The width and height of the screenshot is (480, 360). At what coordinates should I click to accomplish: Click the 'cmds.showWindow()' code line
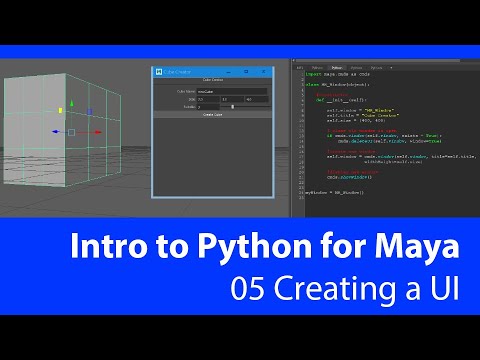coord(349,177)
